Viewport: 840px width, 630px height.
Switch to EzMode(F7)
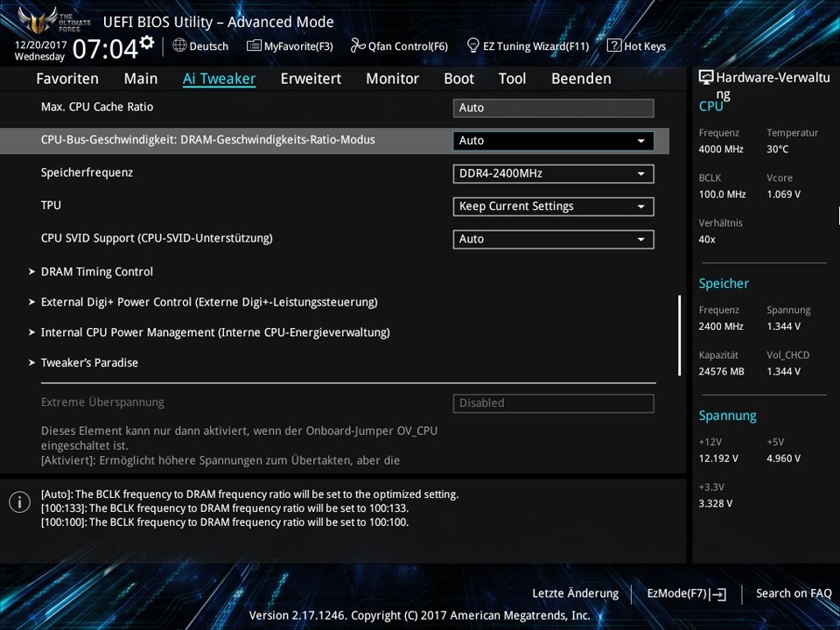pyautogui.click(x=687, y=593)
